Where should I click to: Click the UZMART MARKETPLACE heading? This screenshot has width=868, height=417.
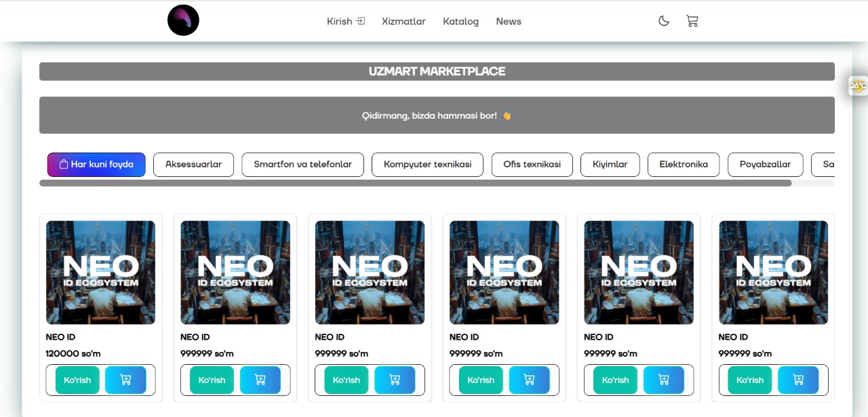437,71
